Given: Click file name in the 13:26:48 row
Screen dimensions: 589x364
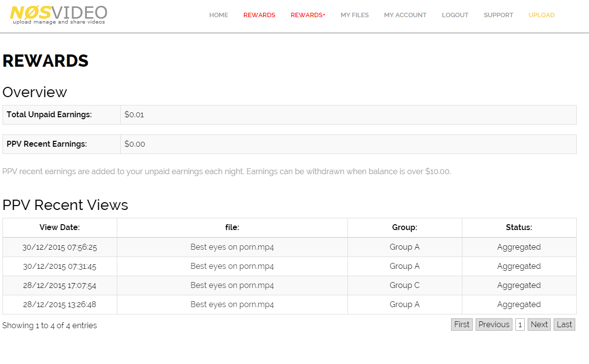Looking at the screenshot, I should coord(232,305).
